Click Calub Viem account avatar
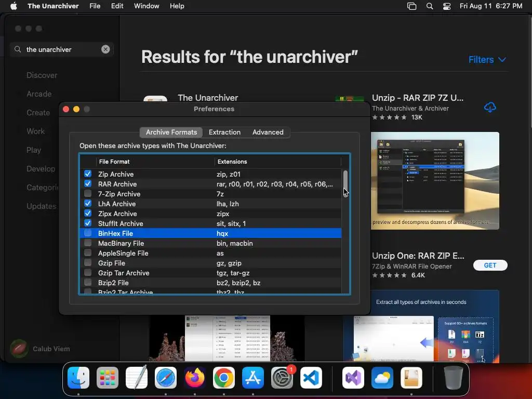 click(19, 349)
